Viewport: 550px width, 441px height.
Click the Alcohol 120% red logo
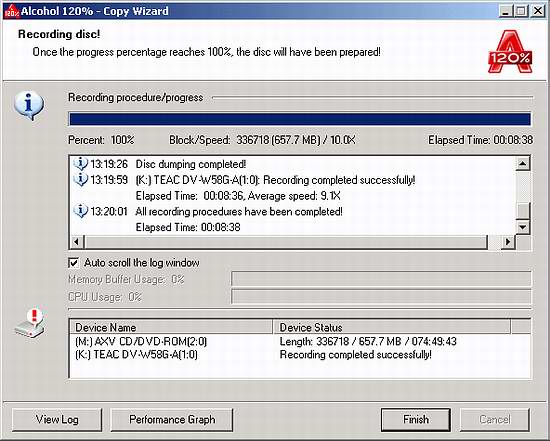[510, 52]
